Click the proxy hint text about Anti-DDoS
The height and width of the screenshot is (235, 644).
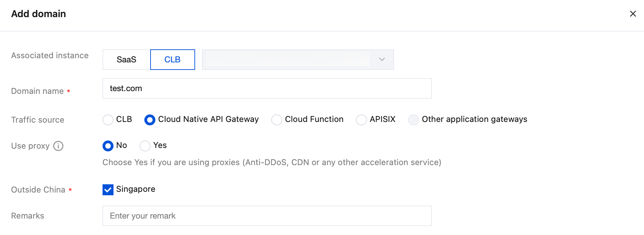[x=272, y=162]
